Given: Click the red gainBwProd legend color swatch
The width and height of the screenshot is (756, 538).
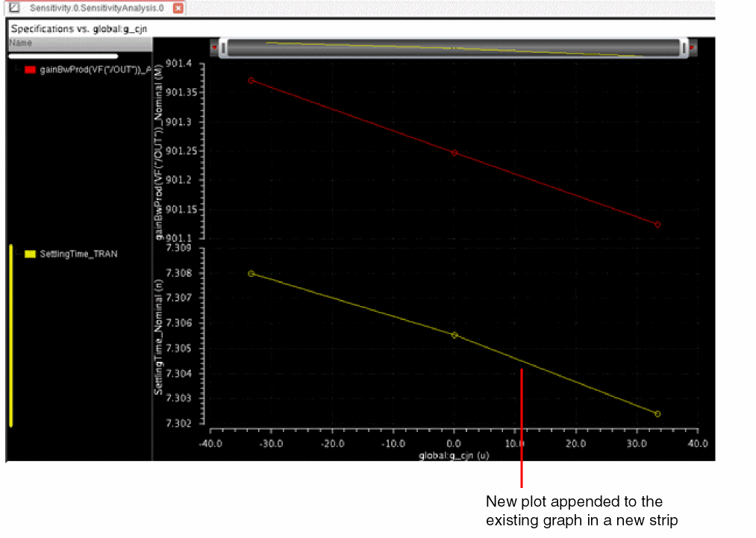Looking at the screenshot, I should [31, 69].
